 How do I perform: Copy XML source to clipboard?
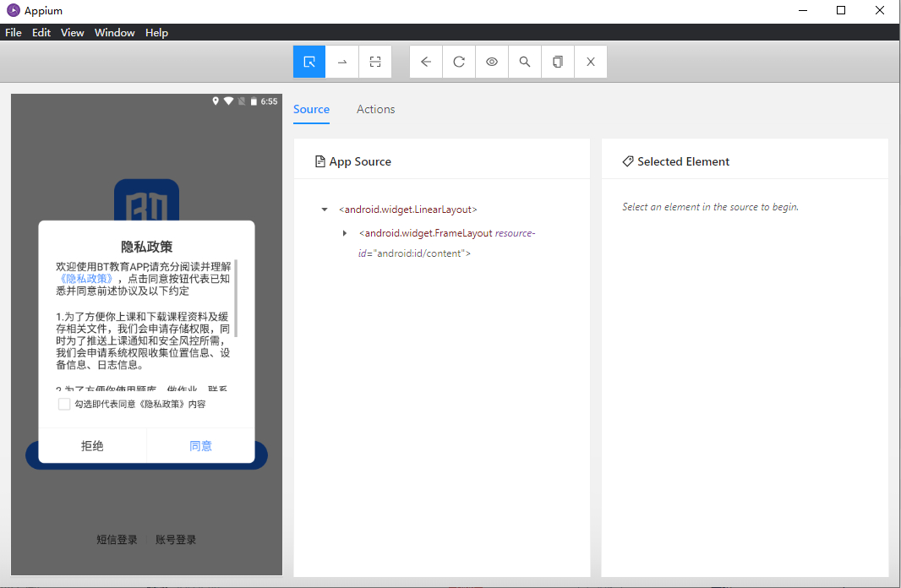[x=557, y=62]
